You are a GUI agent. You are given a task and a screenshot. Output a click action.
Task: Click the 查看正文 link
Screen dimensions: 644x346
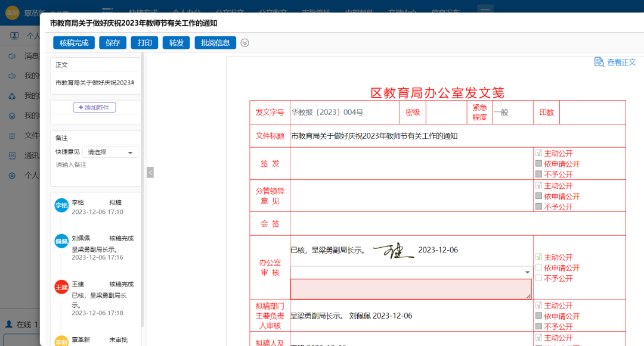tap(621, 62)
